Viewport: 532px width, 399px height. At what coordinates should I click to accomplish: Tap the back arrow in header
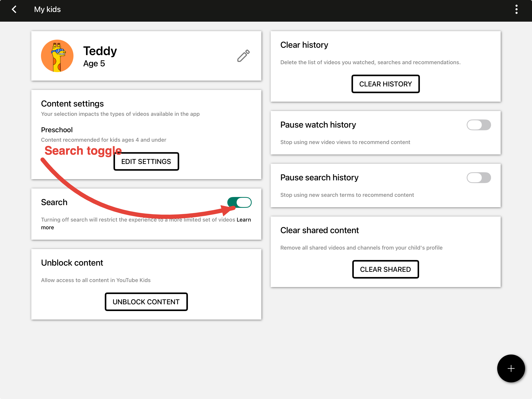pyautogui.click(x=14, y=9)
